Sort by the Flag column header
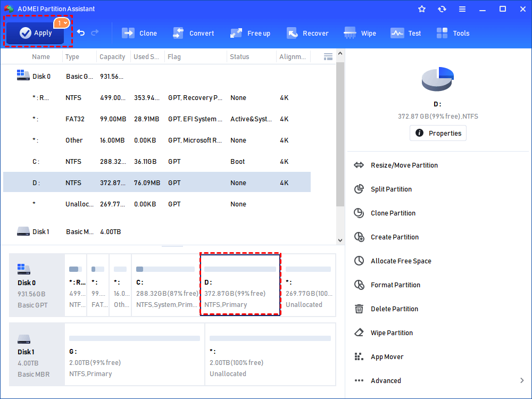 click(174, 57)
